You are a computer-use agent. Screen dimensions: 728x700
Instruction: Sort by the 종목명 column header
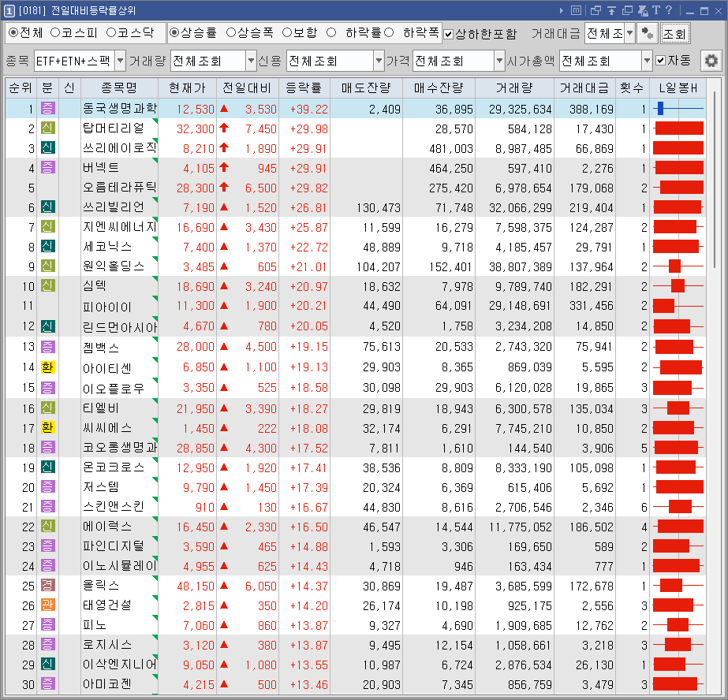[119, 87]
